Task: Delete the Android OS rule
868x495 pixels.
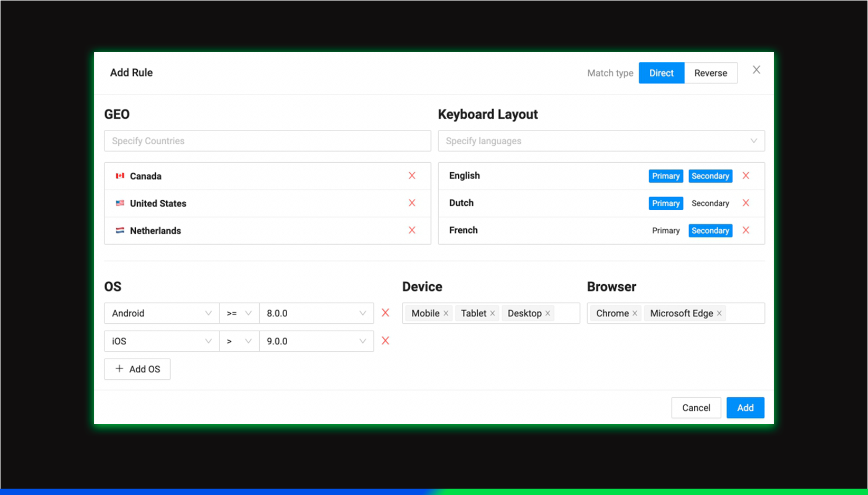Action: click(385, 313)
